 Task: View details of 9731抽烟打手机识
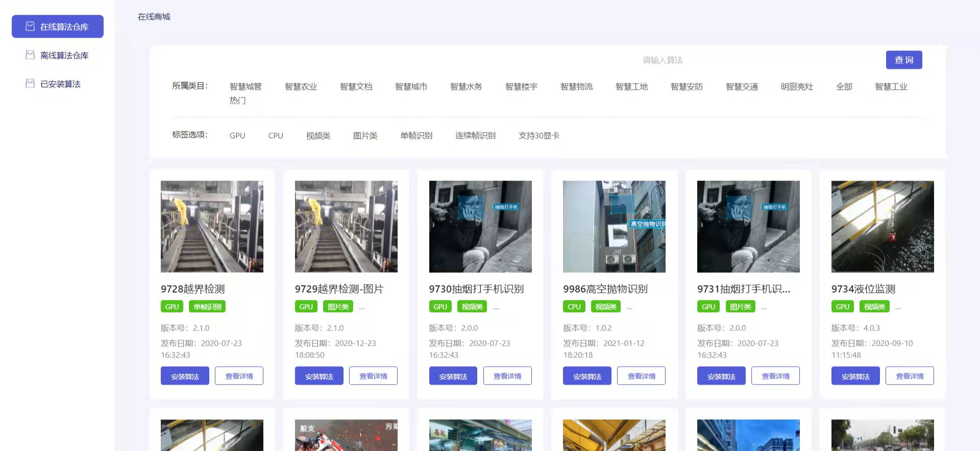point(775,376)
